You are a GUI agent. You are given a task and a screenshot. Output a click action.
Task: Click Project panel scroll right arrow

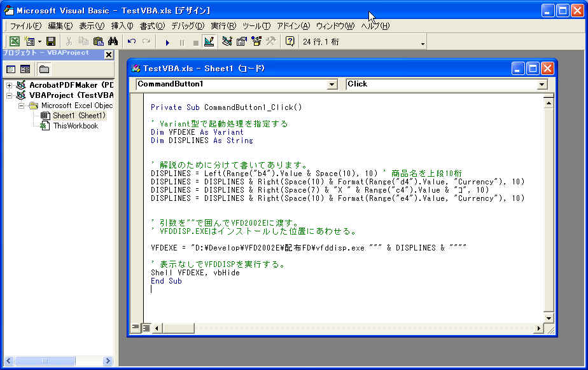coord(108,361)
